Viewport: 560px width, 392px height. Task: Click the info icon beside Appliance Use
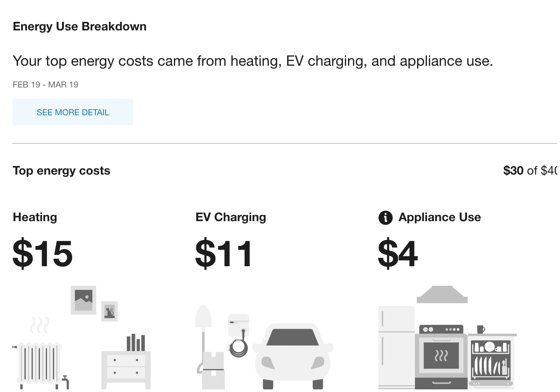(385, 217)
